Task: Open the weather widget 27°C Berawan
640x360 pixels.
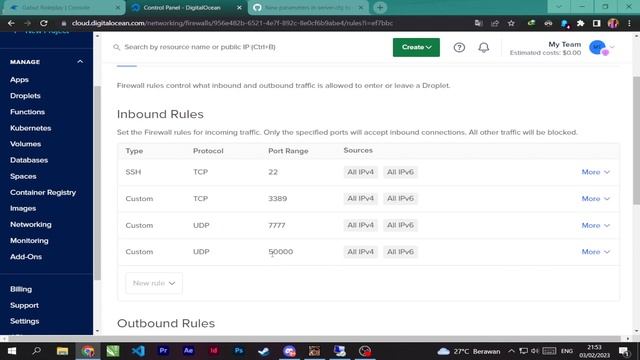Action: point(469,351)
